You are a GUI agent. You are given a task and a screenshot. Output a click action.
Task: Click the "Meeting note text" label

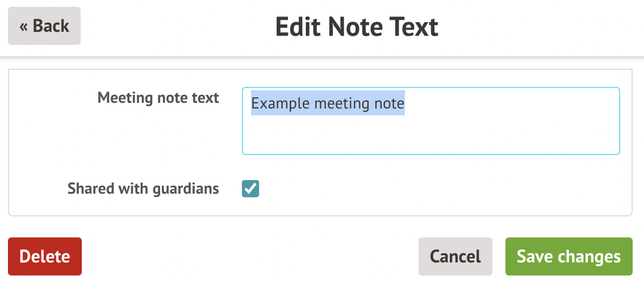pos(158,98)
